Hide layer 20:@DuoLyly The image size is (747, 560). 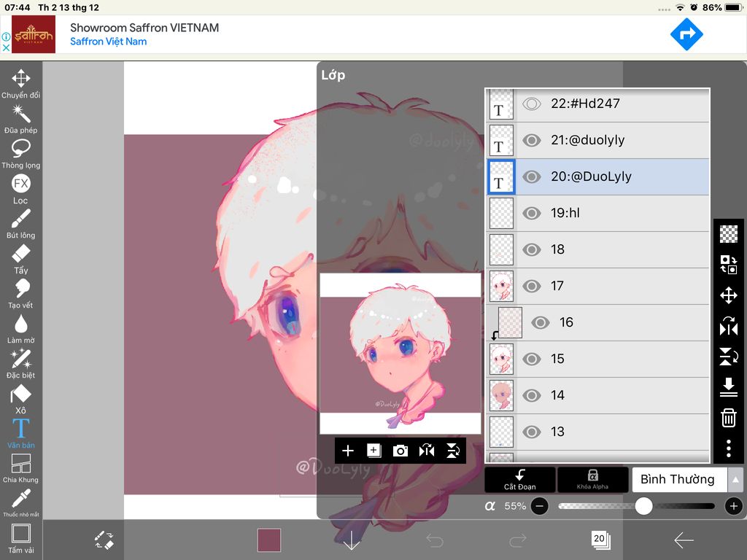[532, 176]
